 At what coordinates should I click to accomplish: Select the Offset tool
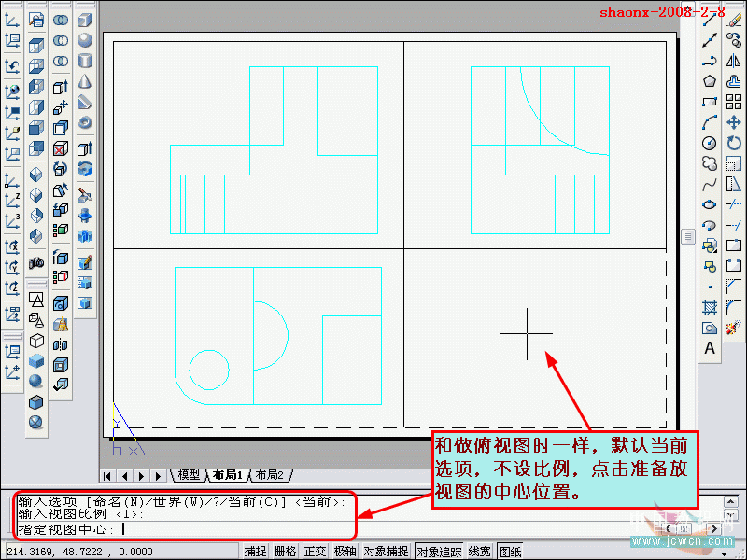[734, 81]
